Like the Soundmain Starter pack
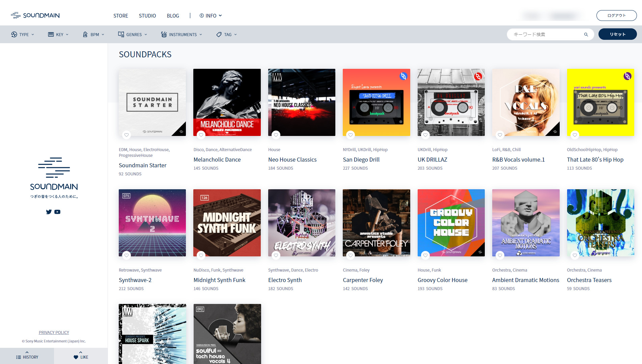The image size is (642, 364). 127,135
